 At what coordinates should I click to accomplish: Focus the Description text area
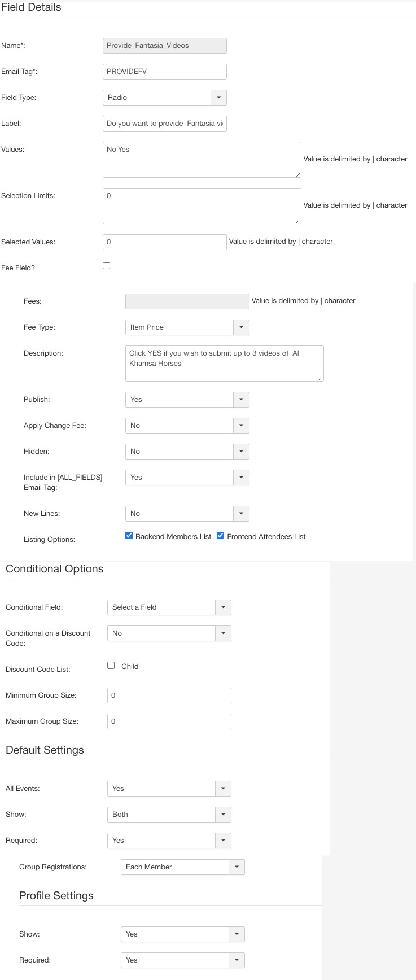pyautogui.click(x=224, y=364)
